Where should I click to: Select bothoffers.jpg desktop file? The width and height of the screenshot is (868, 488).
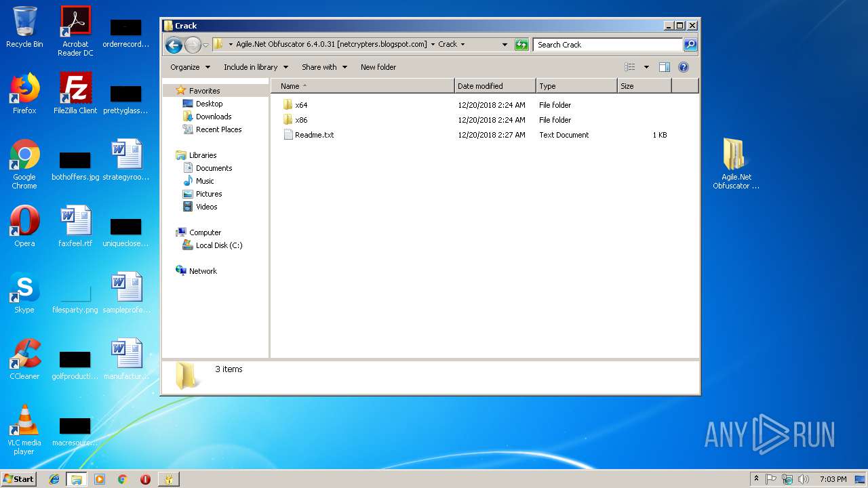[75, 164]
